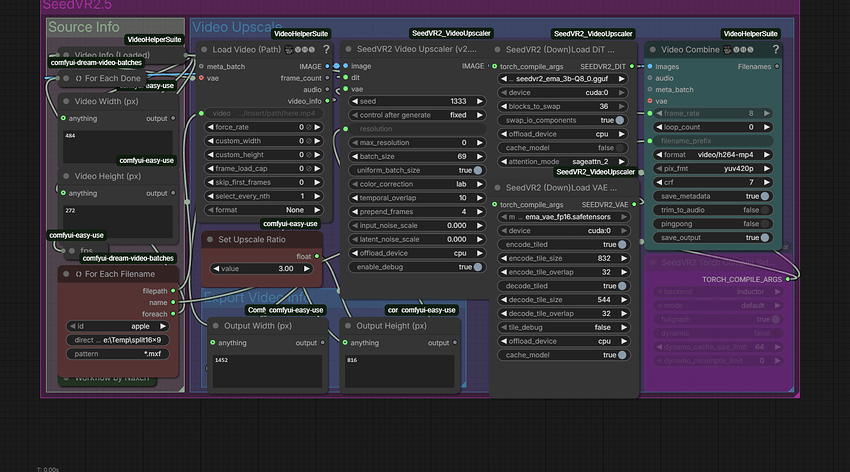Viewport: 850px width, 472px height.
Task: Click the Set Upscale Ratio value field
Action: [x=265, y=269]
